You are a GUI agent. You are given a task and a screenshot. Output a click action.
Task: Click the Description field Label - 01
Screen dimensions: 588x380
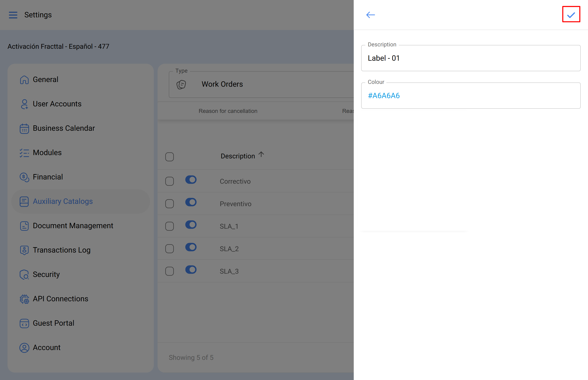coord(471,58)
